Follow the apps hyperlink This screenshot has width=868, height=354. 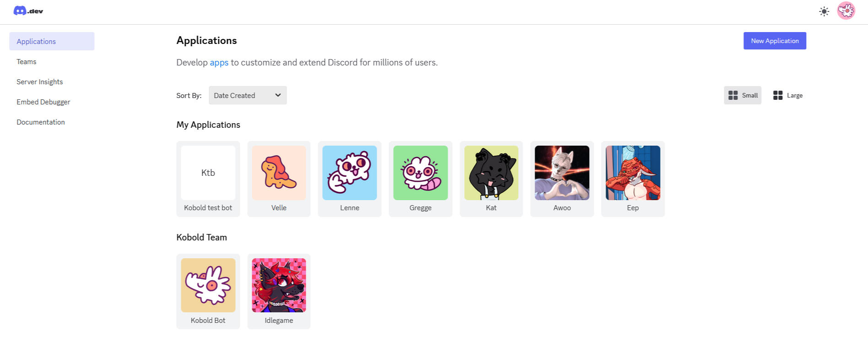coord(219,62)
